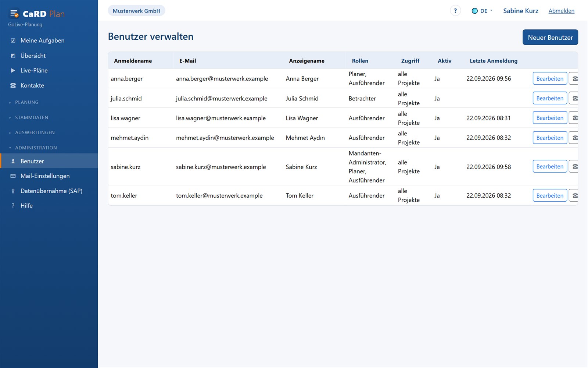The height and width of the screenshot is (368, 588).
Task: Expand the AUSWERTUNGEN sidebar section
Action: tap(32, 132)
